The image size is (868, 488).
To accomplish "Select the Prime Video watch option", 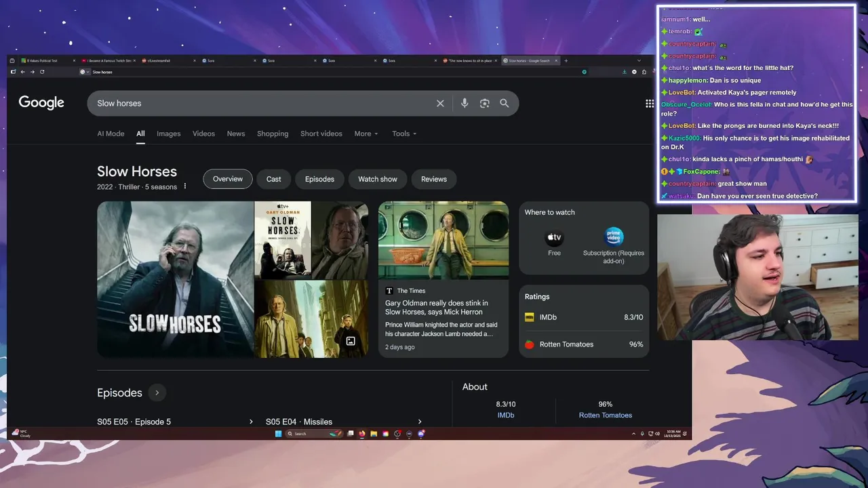I will (x=614, y=245).
